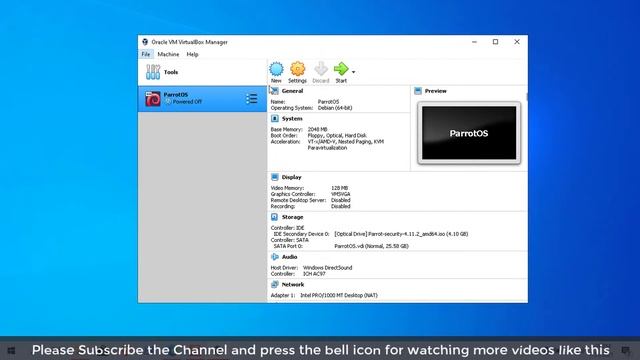Viewport: 640px width, 360px height.
Task: Open the Audio section header
Action: pos(289,257)
